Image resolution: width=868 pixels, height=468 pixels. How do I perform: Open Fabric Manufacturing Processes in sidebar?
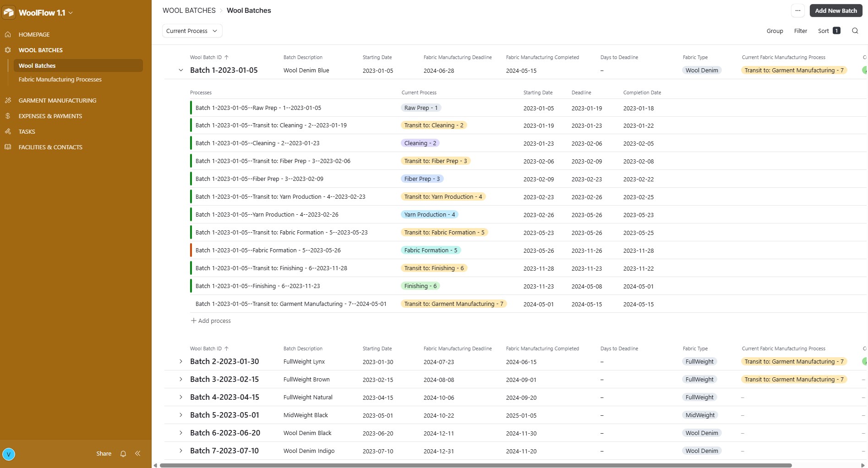point(60,79)
